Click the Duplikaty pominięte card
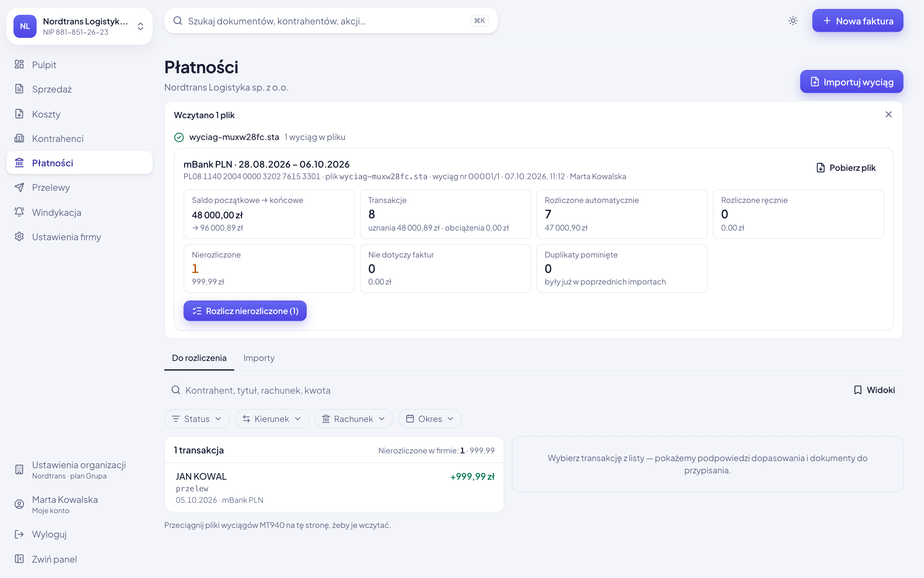Viewport: 924px width, 578px height. pos(621,268)
